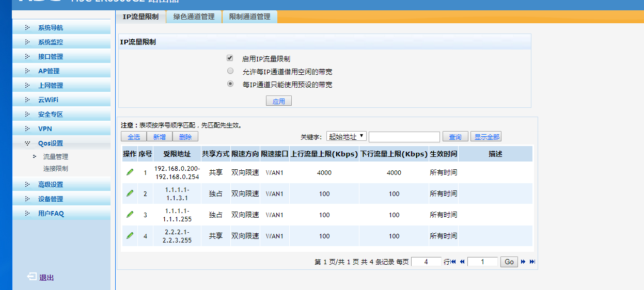This screenshot has width=644, height=290.
Task: Expand the 高级设置 menu
Action: [61, 185]
